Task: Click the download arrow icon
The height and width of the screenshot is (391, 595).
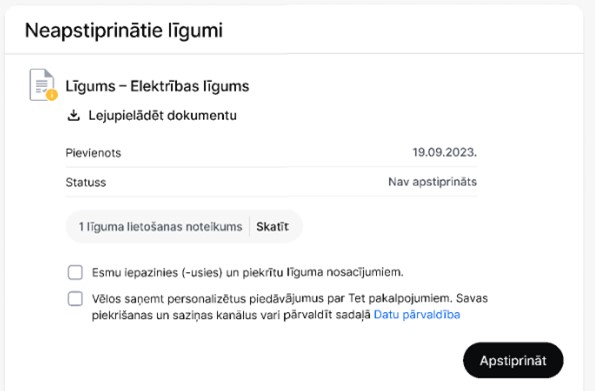Action: click(x=74, y=115)
